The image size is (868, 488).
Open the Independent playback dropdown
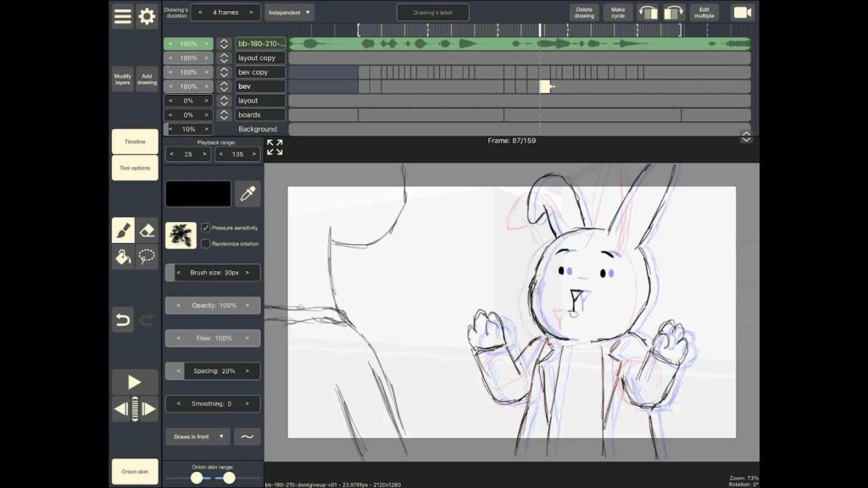[x=289, y=12]
